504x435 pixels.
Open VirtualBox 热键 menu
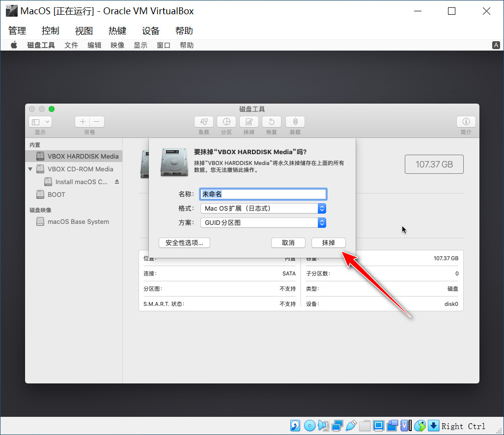pos(117,31)
